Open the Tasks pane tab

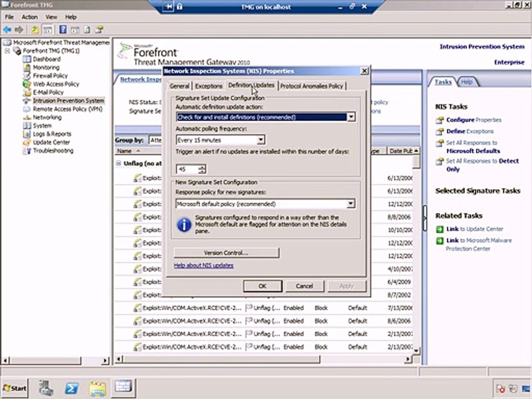[x=443, y=82]
